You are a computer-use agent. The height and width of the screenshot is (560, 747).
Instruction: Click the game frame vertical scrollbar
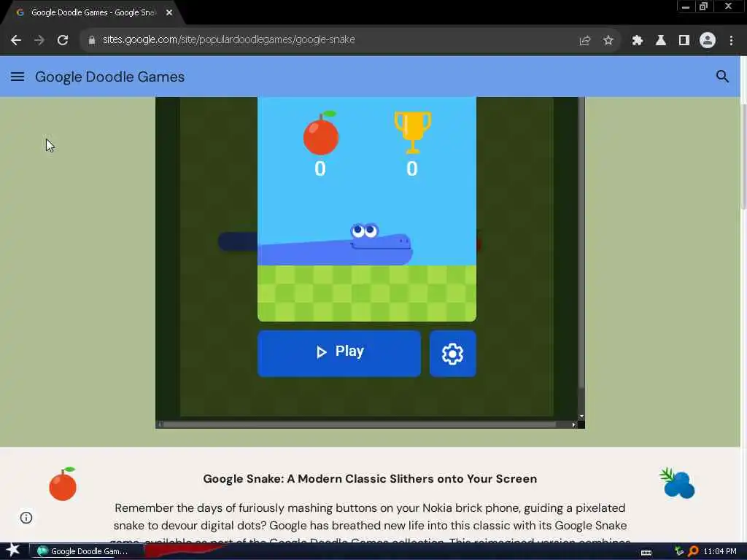581,243
